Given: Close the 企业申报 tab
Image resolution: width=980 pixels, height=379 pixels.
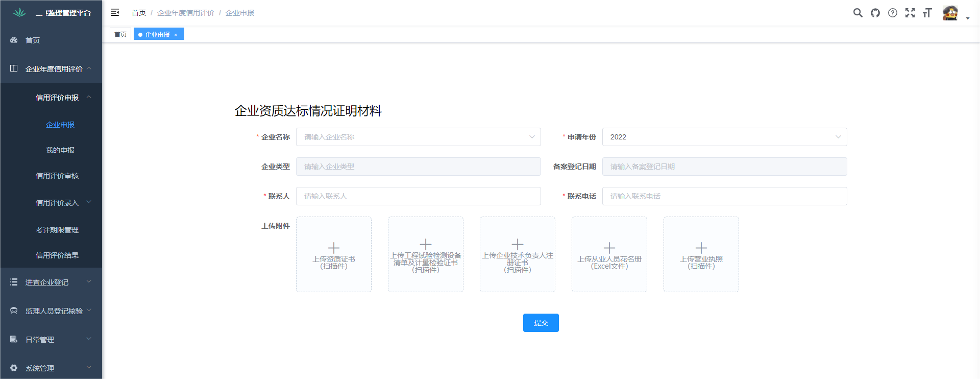Looking at the screenshot, I should [176, 35].
